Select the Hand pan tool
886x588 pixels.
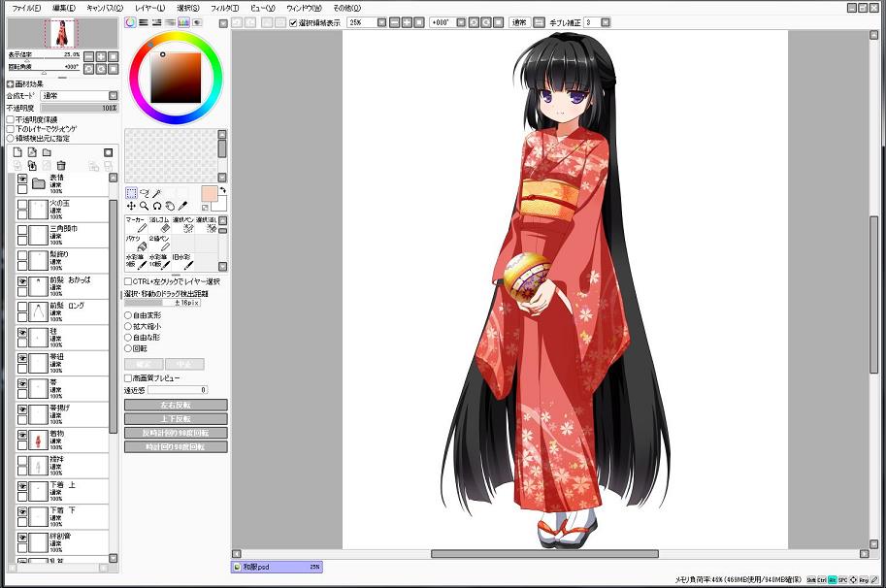pos(170,206)
